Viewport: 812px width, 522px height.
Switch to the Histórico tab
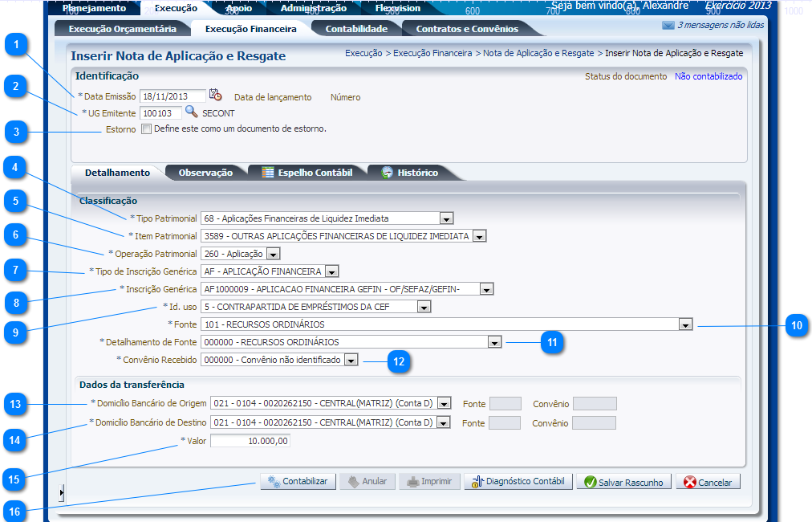click(410, 172)
